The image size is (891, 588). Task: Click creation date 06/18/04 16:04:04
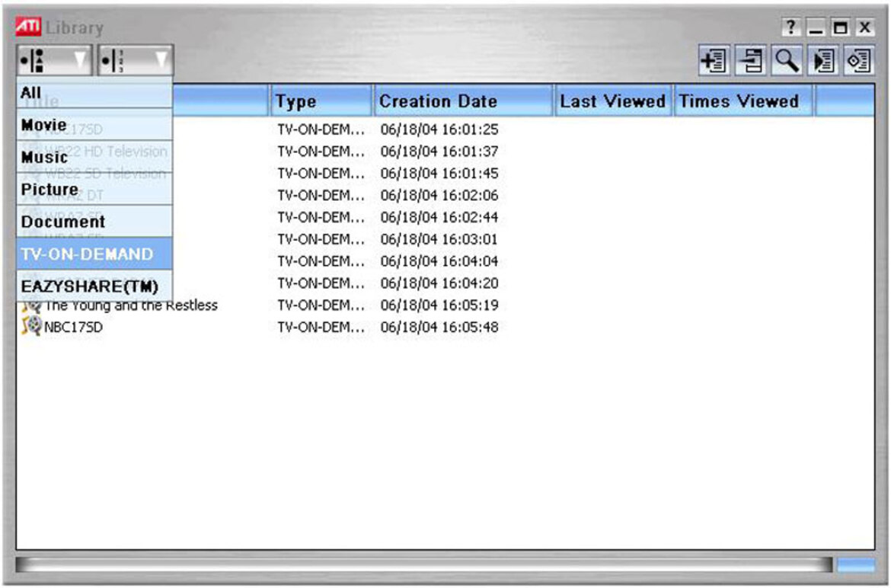click(439, 261)
